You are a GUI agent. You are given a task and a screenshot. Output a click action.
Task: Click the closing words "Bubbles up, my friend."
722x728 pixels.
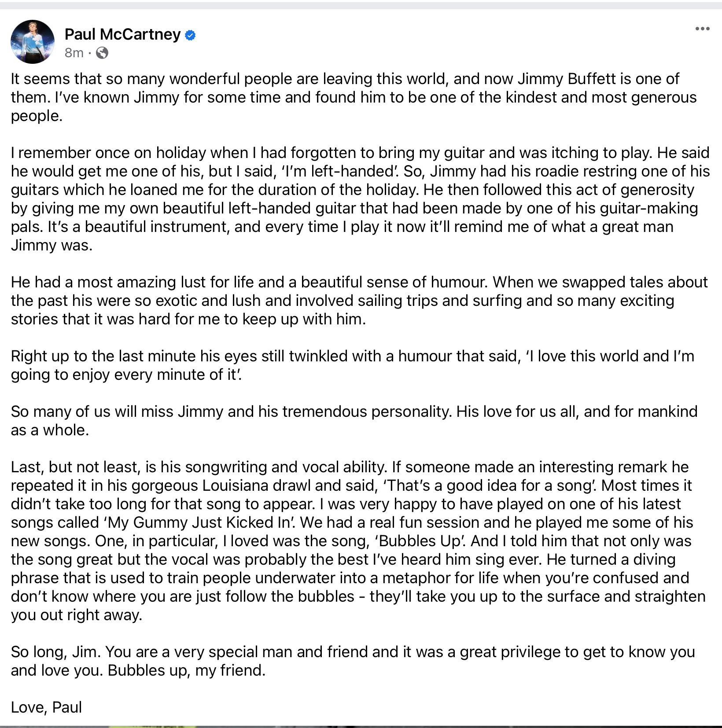pos(187,670)
